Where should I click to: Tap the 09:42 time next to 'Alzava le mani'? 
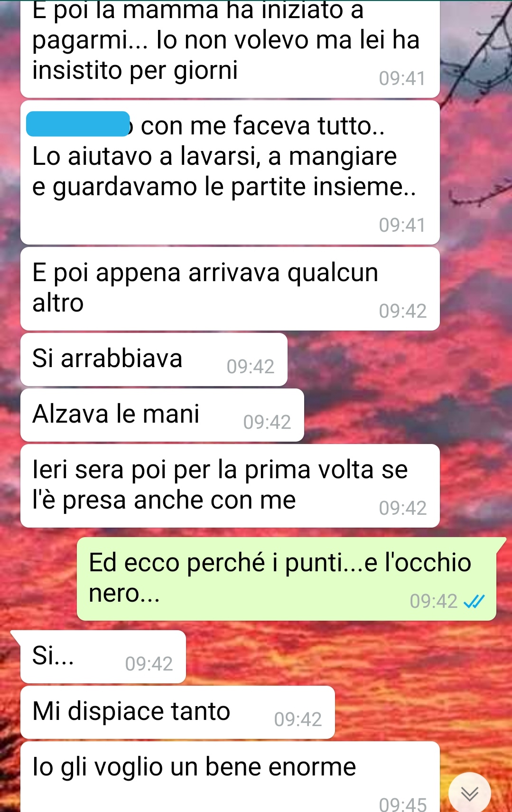point(267,422)
